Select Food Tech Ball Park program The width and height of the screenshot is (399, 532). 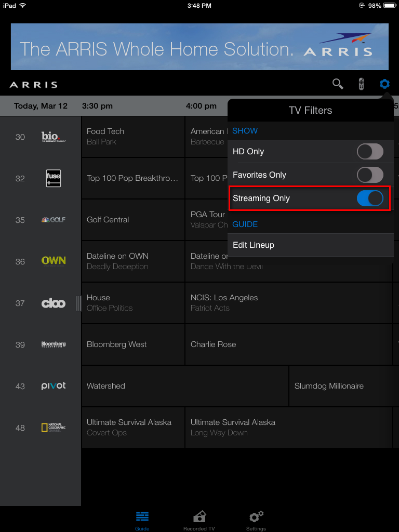134,137
